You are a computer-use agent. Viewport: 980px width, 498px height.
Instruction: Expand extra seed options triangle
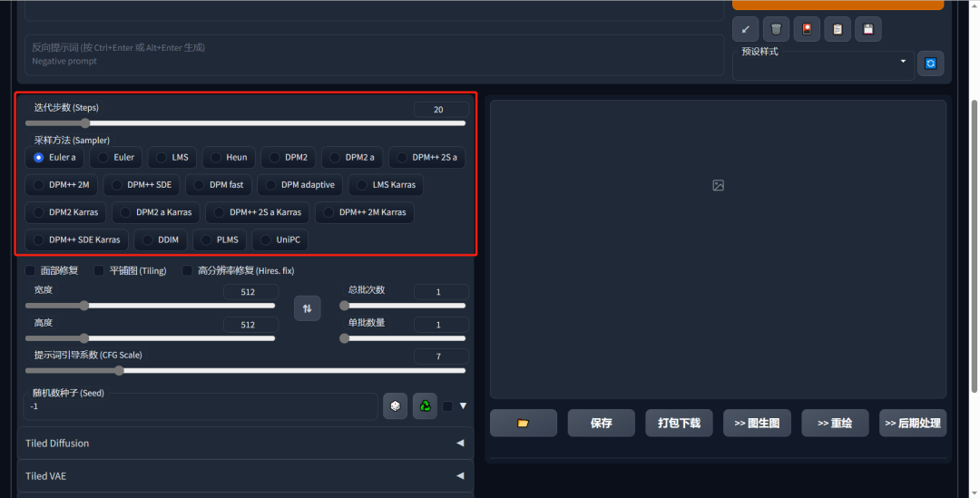[x=463, y=406]
